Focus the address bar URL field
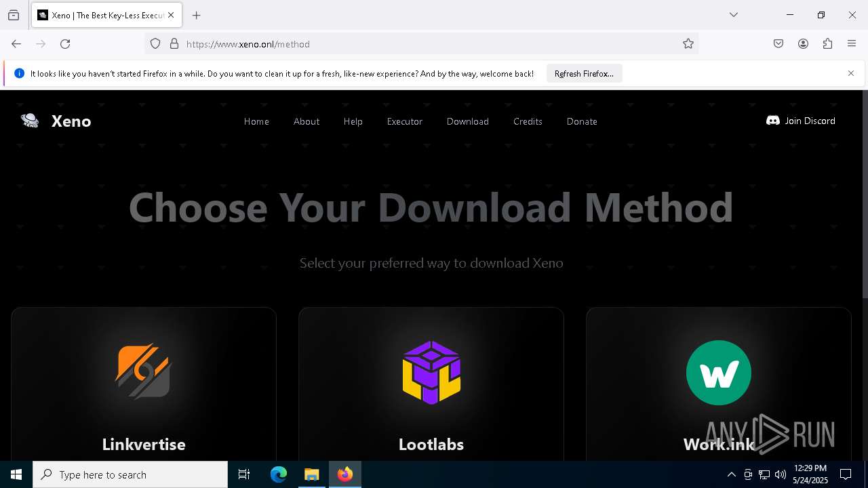Image resolution: width=868 pixels, height=488 pixels. (420, 44)
